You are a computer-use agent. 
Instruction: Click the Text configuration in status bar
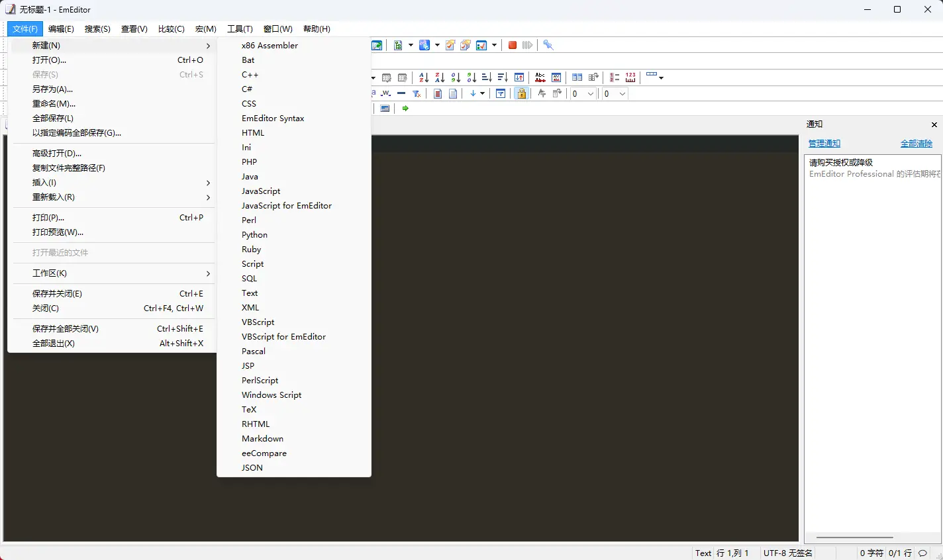point(703,553)
